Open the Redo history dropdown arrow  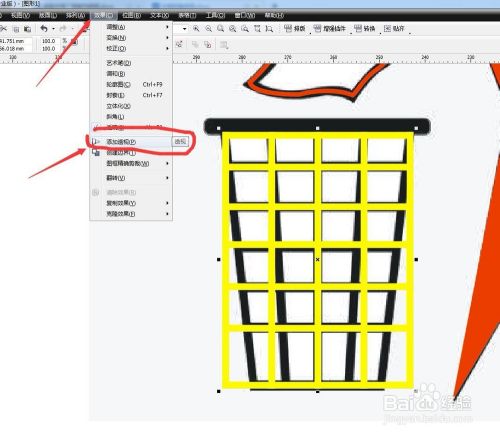tap(72, 29)
